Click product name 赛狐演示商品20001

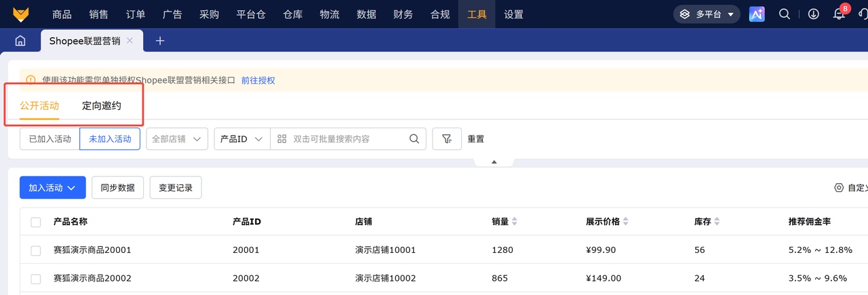pyautogui.click(x=92, y=250)
